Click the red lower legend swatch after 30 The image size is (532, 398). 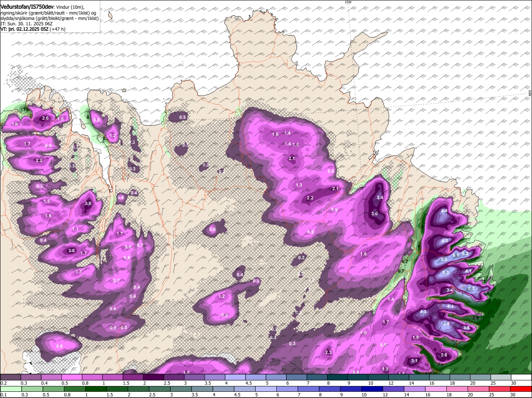coord(521,389)
